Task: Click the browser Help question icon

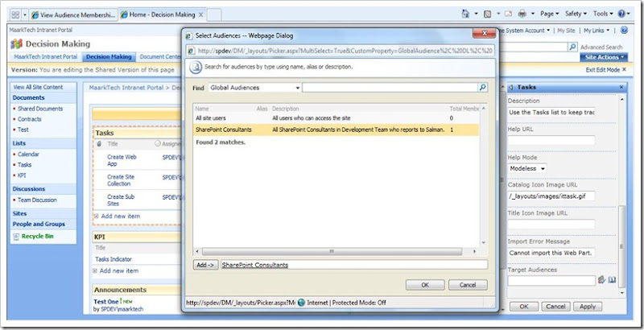Action: tap(621, 14)
